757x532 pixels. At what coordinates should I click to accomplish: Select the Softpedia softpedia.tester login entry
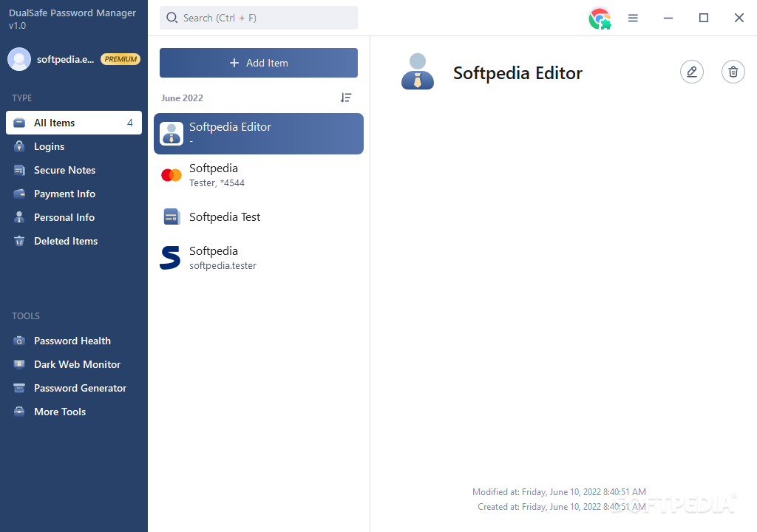pyautogui.click(x=259, y=258)
